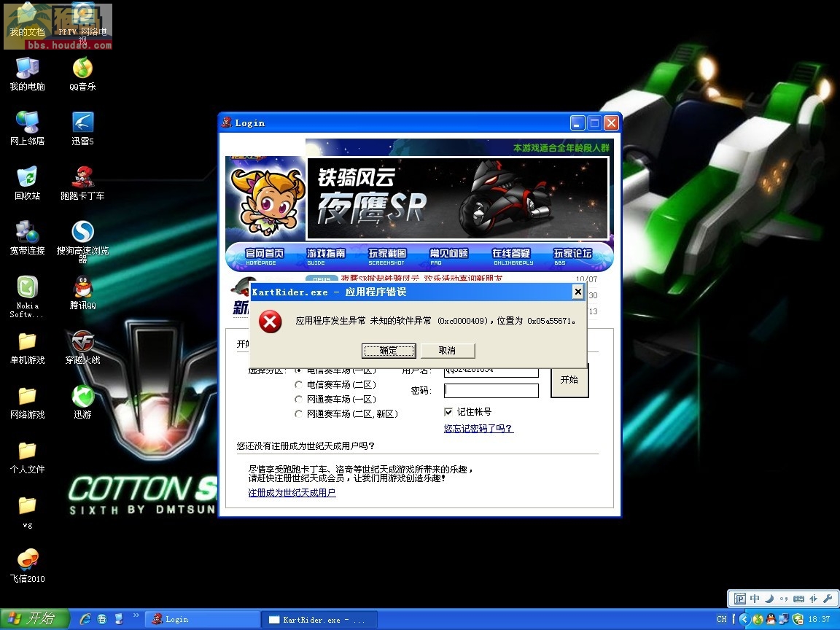Open IME settings wrench icon

click(828, 599)
